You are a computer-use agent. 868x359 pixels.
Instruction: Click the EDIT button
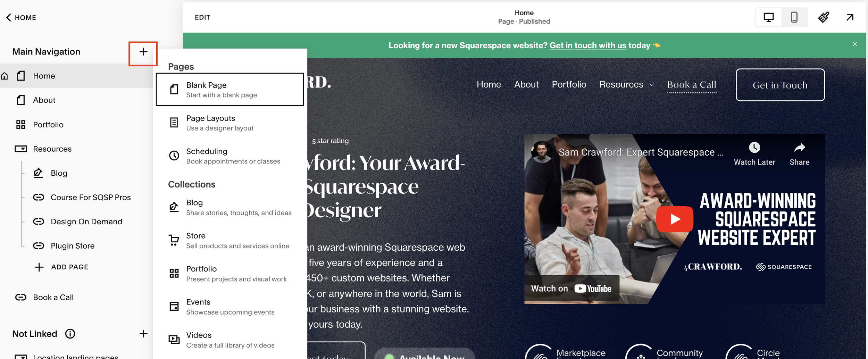click(x=202, y=17)
